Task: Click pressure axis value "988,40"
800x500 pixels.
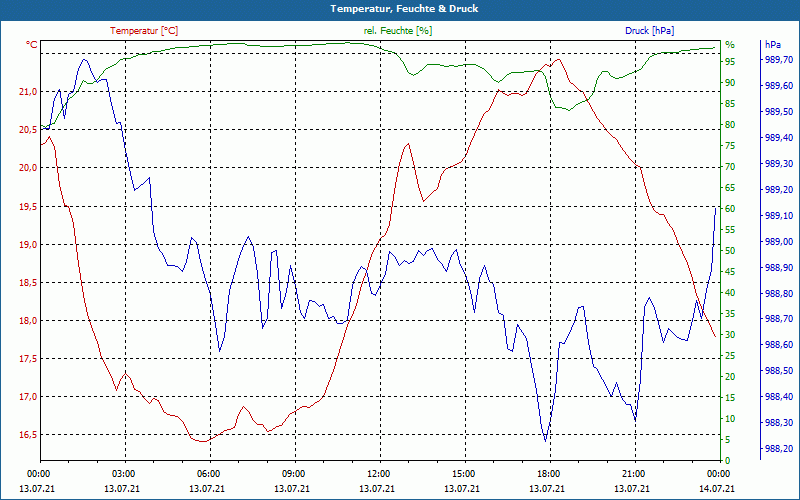Action: click(779, 397)
